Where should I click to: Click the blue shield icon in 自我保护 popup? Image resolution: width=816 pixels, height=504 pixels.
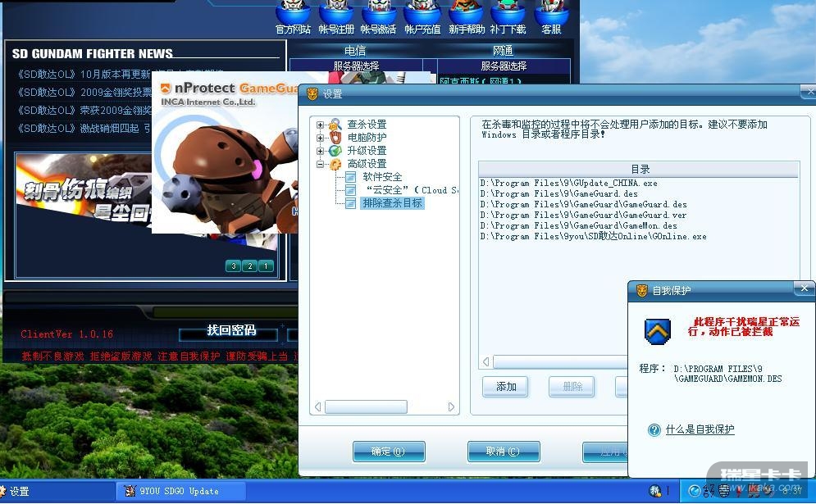tap(658, 331)
